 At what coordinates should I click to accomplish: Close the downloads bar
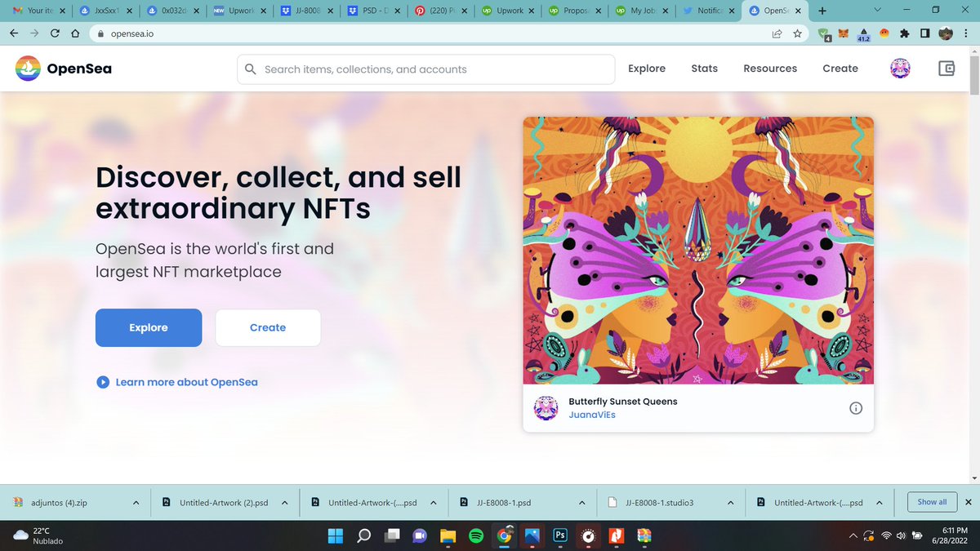(x=969, y=502)
